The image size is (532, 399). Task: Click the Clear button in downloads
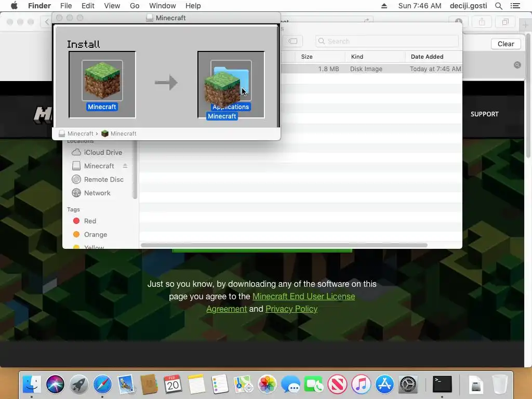click(x=506, y=44)
